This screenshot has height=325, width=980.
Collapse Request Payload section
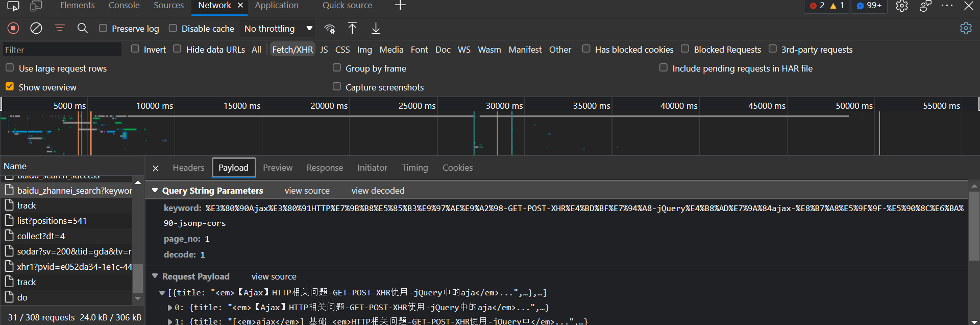pyautogui.click(x=155, y=276)
